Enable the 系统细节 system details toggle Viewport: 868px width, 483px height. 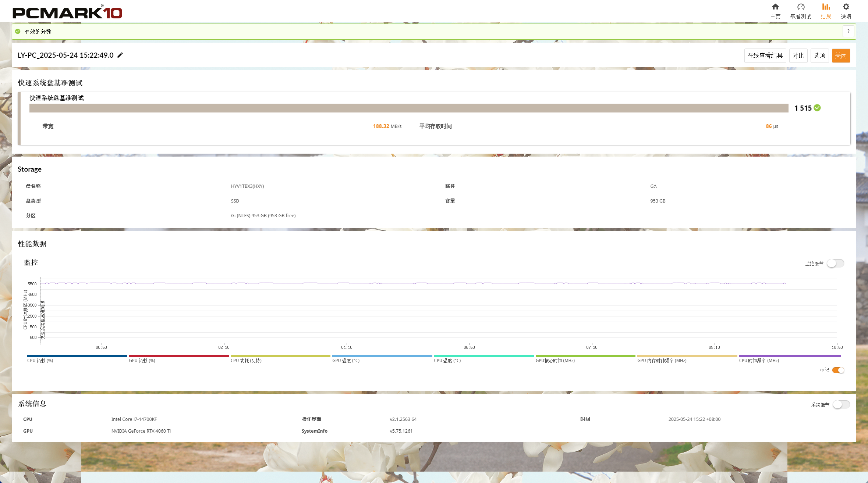tap(841, 405)
